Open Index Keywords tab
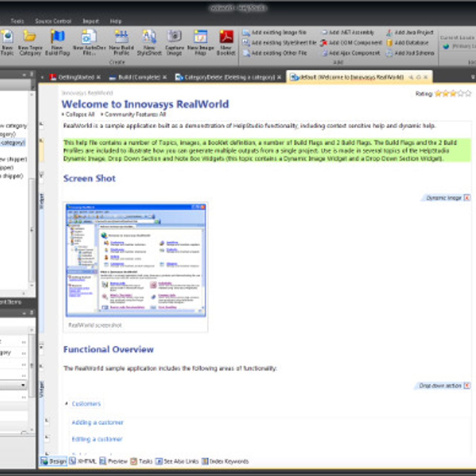 click(x=225, y=461)
